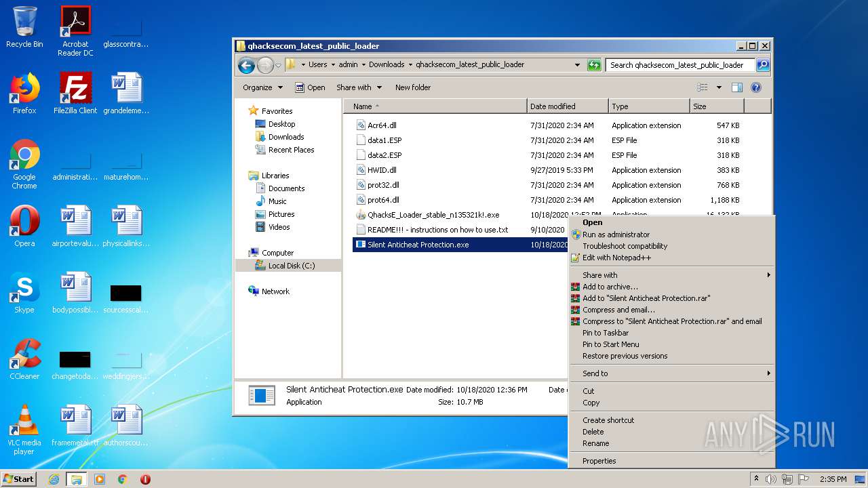Open framemetal.rtf document on desktop

(x=75, y=425)
